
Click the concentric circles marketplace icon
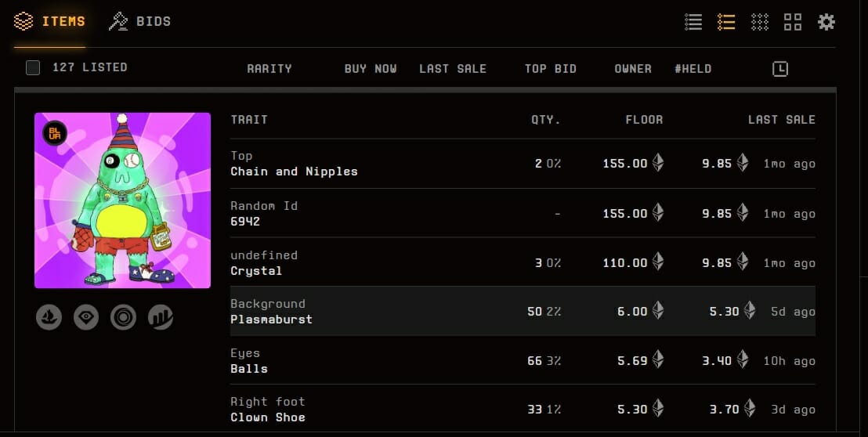point(124,317)
